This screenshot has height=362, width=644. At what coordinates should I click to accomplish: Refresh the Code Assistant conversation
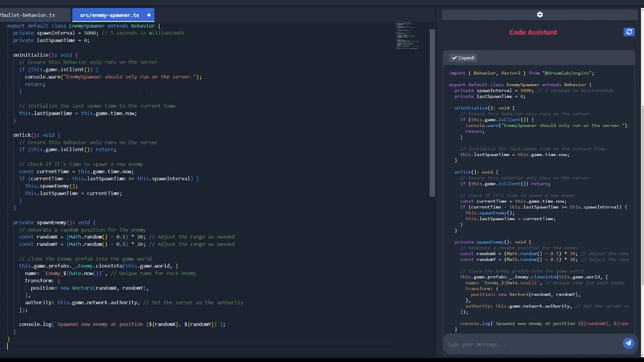coord(629,32)
